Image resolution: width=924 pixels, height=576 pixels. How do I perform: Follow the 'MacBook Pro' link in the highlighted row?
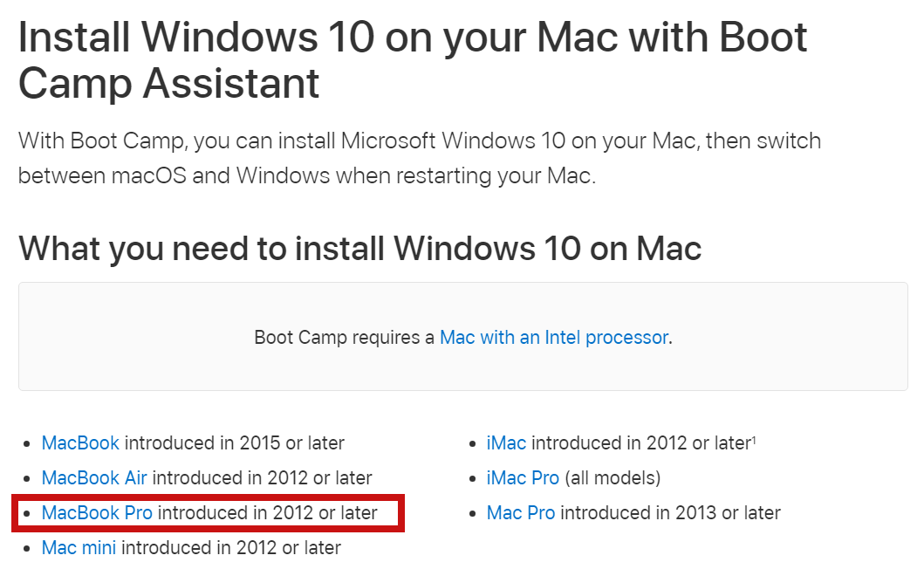[x=97, y=513]
